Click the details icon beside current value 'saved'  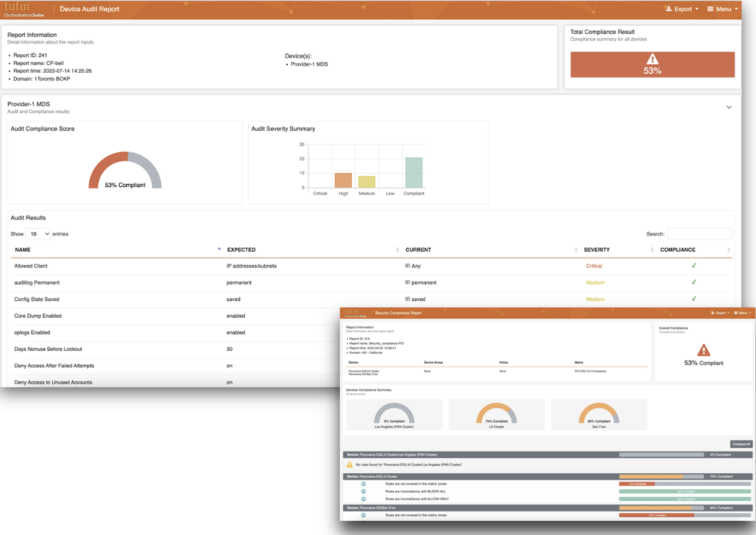(x=408, y=299)
